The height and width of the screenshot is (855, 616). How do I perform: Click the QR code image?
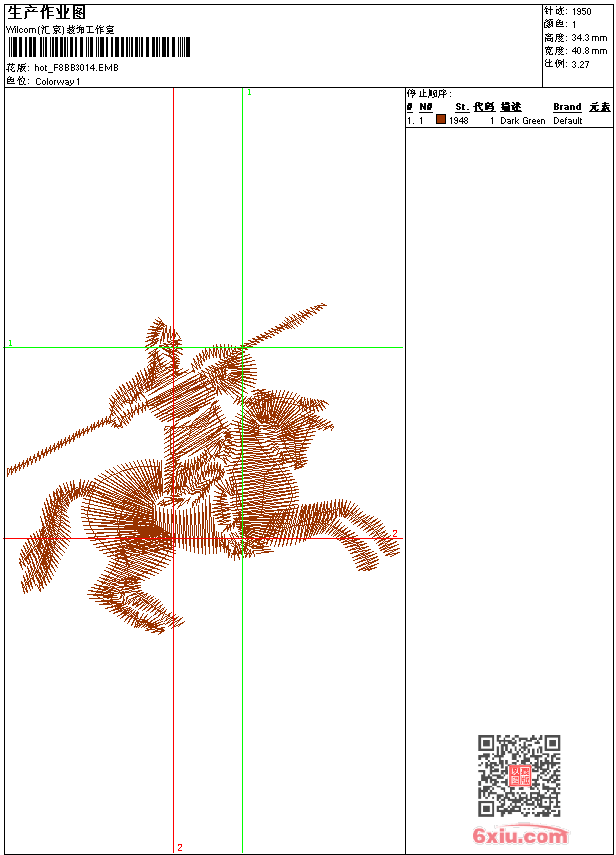coord(519,775)
